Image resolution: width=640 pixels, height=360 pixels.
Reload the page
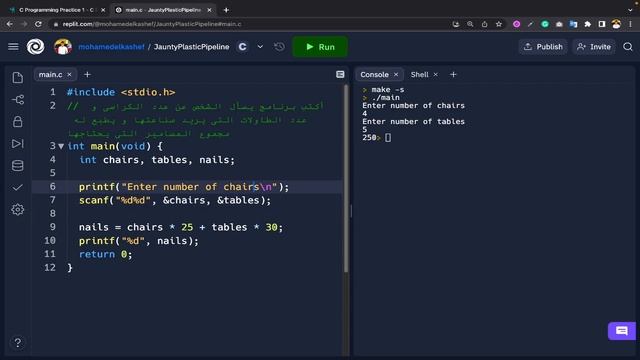(38, 24)
